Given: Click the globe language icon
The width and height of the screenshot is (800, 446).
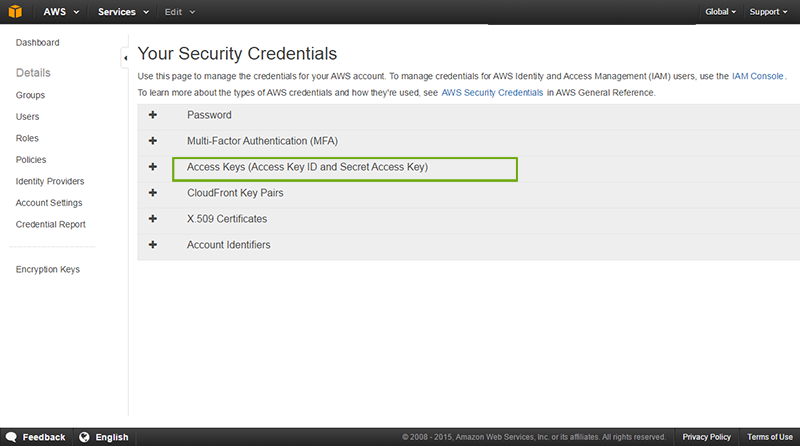Looking at the screenshot, I should [84, 437].
